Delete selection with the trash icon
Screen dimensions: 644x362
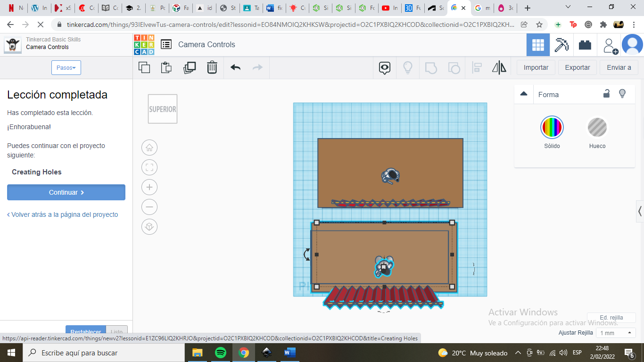tap(212, 67)
